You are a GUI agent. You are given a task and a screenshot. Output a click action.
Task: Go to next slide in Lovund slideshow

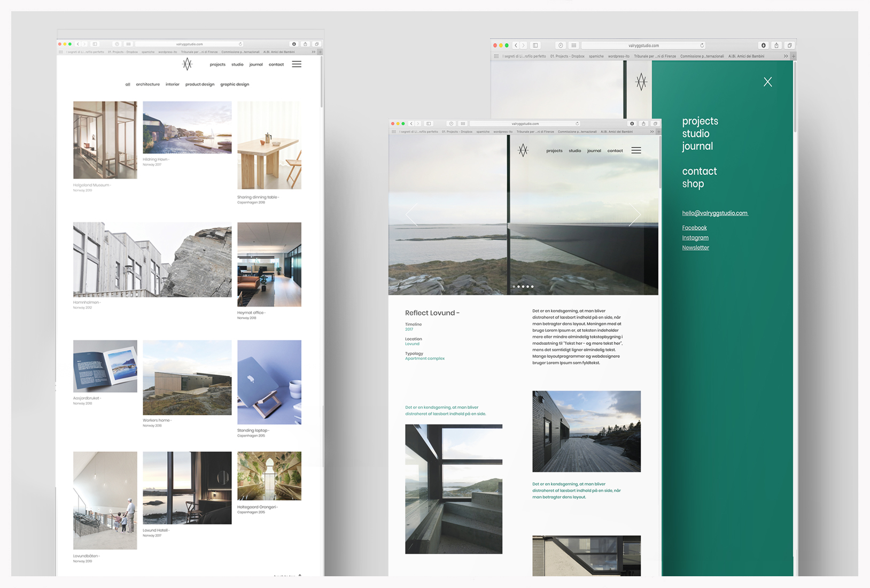(x=634, y=215)
